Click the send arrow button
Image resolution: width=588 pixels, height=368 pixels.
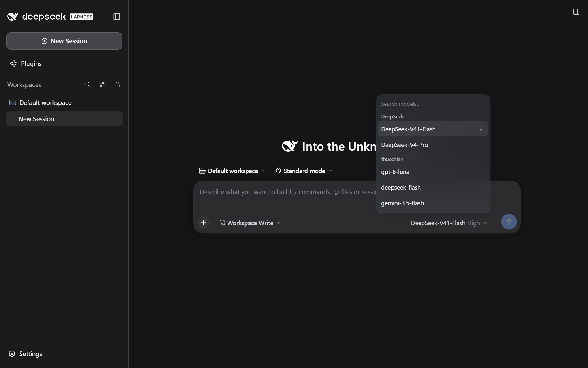509,222
